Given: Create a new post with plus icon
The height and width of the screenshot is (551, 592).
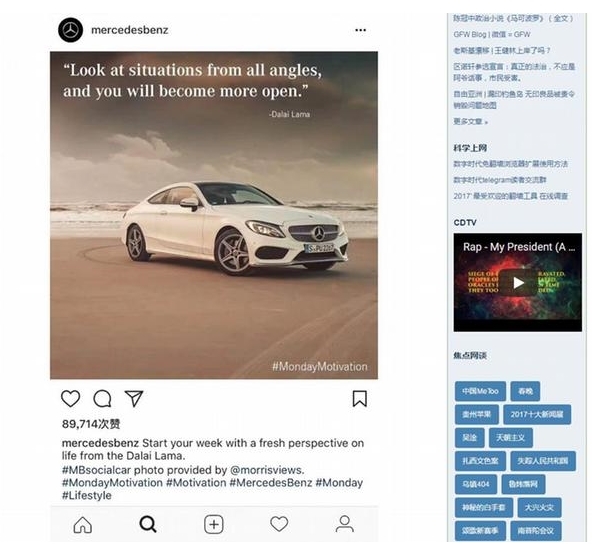Looking at the screenshot, I should (x=214, y=525).
